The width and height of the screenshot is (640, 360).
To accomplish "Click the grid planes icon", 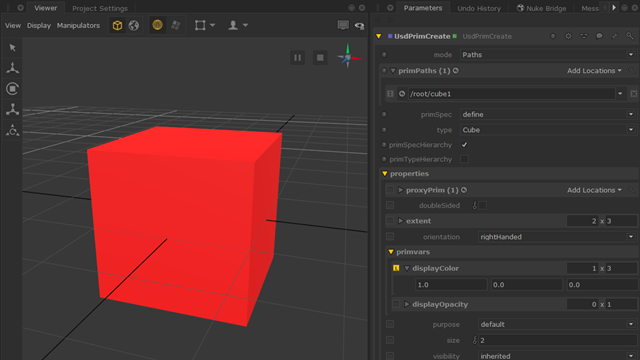I will click(x=176, y=25).
